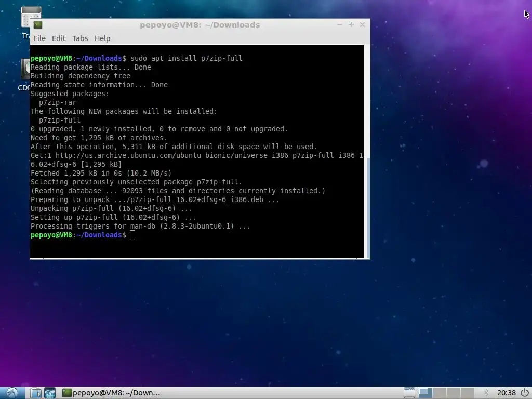This screenshot has height=399, width=532.
Task: Click the 'Preparing to unpack' line
Action: pos(155,199)
